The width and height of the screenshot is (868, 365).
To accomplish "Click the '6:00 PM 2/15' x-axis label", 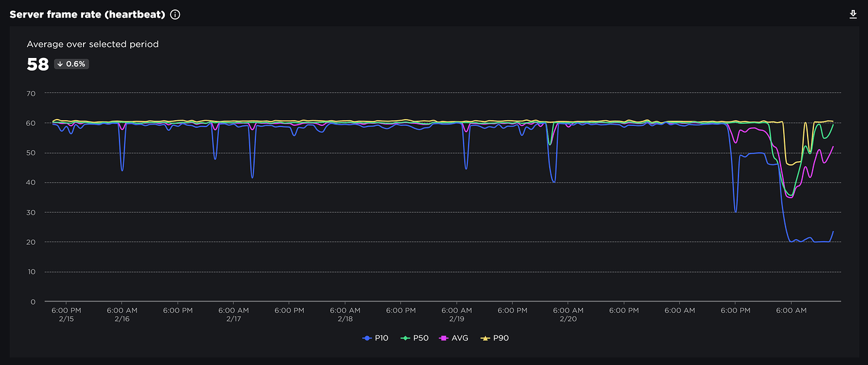I will pos(66,315).
